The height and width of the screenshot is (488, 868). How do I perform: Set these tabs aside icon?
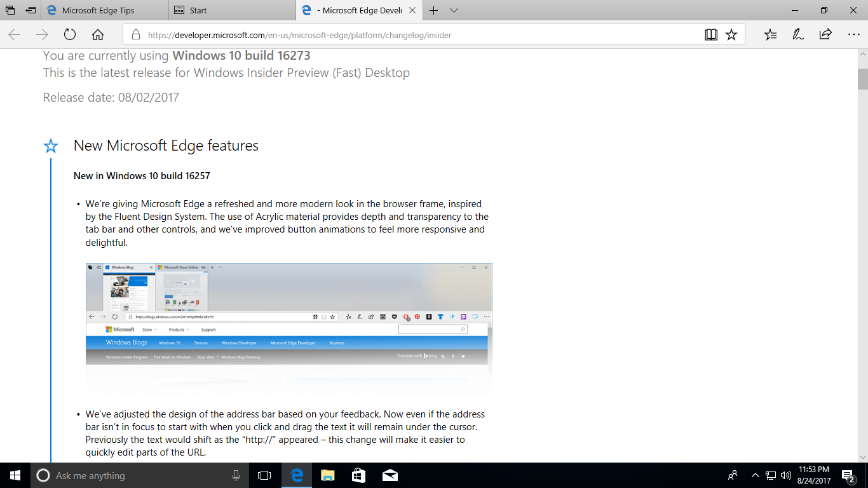pos(31,10)
